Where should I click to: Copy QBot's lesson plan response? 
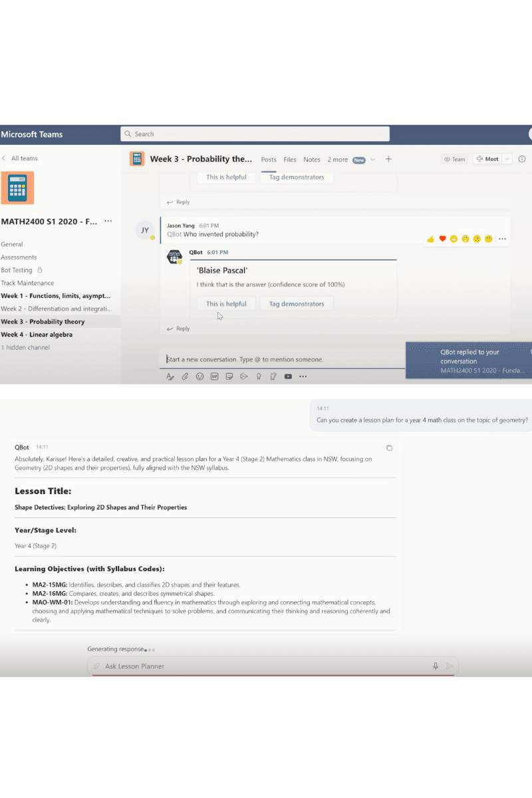point(390,448)
